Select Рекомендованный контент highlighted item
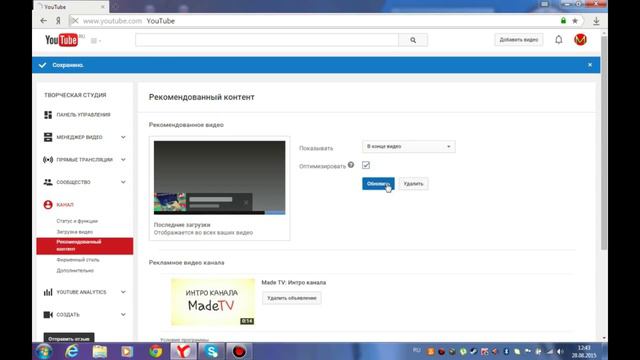The width and height of the screenshot is (640, 360). (x=84, y=246)
